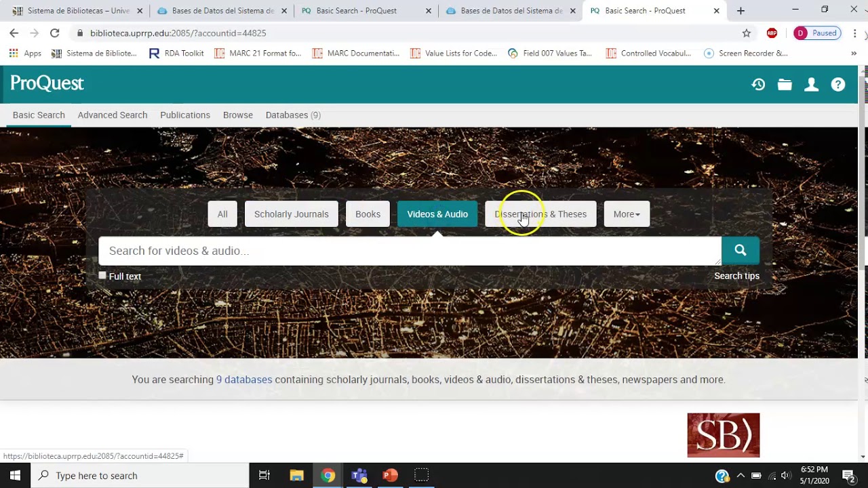This screenshot has height=488, width=868.
Task: Click the ProQuest logo
Action: tap(47, 83)
